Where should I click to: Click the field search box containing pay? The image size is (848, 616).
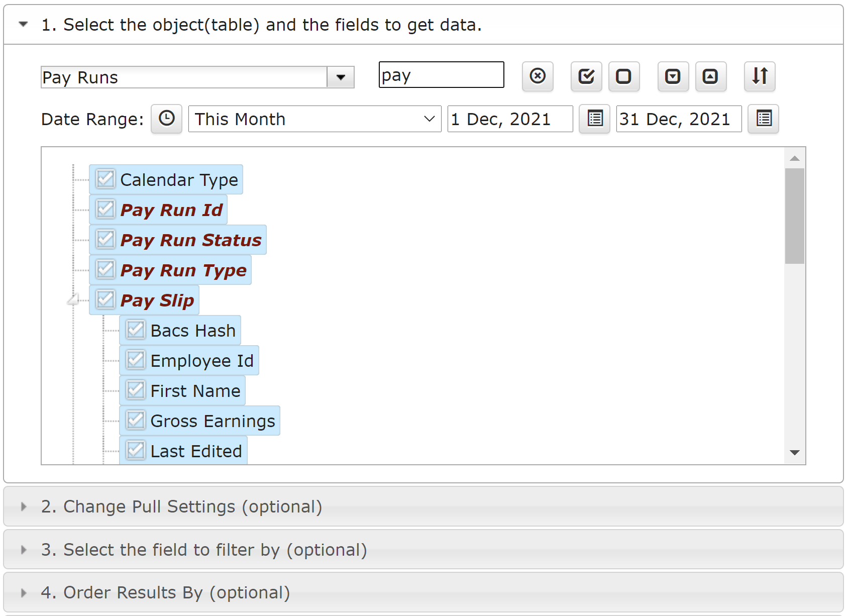pyautogui.click(x=441, y=75)
